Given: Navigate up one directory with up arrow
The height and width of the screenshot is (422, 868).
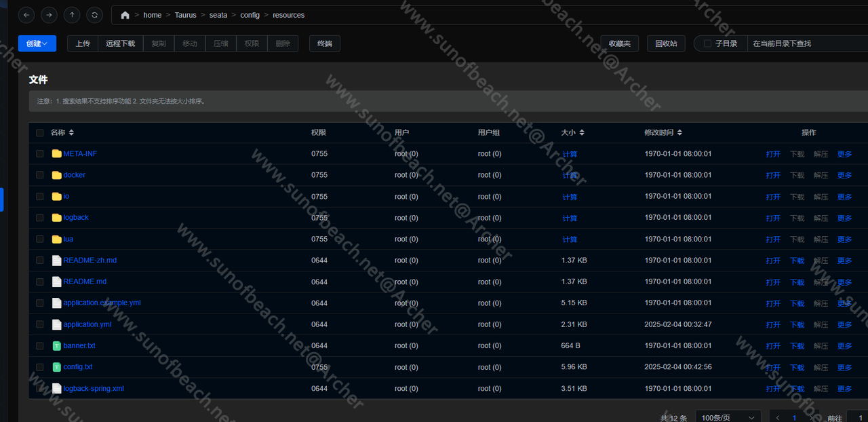Looking at the screenshot, I should pos(71,15).
